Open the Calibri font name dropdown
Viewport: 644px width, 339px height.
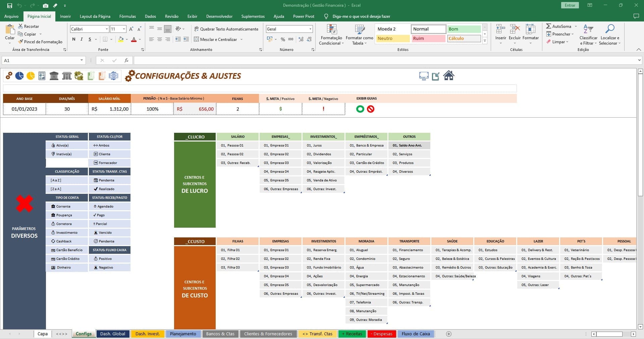click(x=107, y=29)
